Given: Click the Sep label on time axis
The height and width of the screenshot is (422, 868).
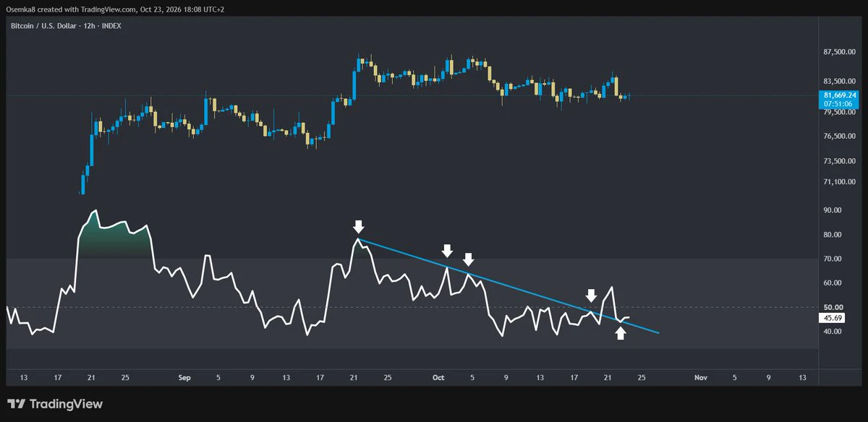Looking at the screenshot, I should (x=184, y=377).
